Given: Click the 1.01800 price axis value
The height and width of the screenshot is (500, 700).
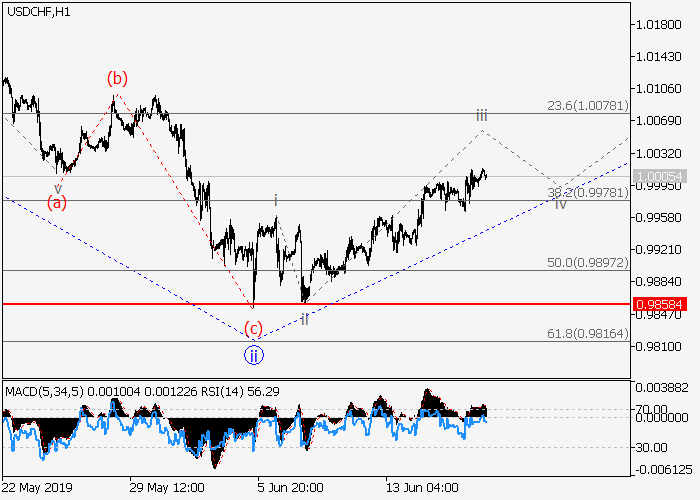Looking at the screenshot, I should [x=660, y=24].
